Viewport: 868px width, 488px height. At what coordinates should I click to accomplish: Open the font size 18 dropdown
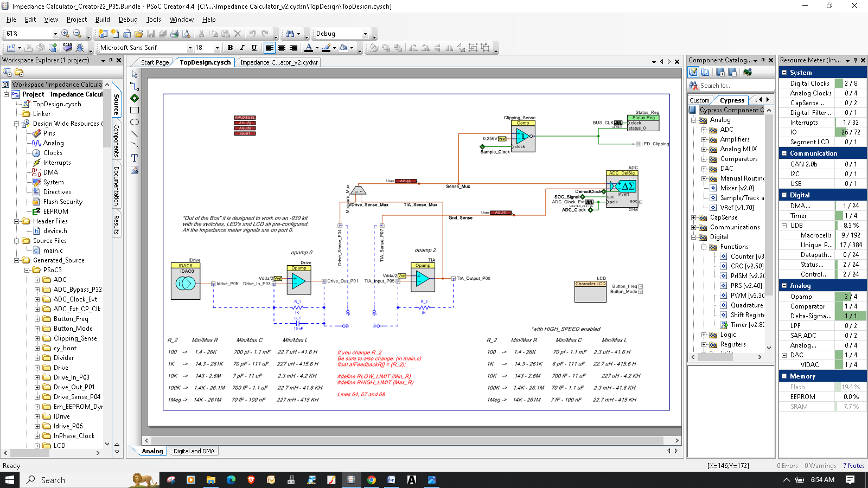pyautogui.click(x=217, y=48)
